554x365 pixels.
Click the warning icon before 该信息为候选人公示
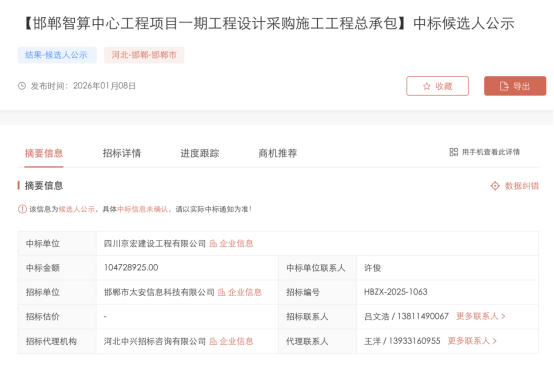click(22, 209)
